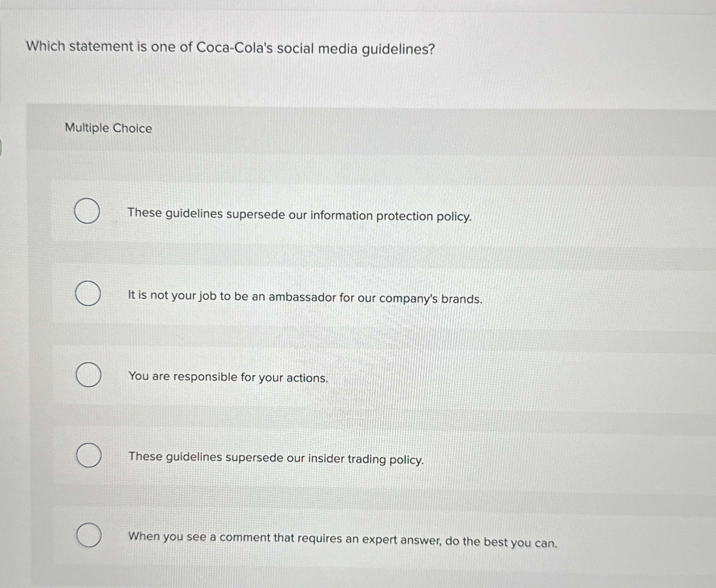The image size is (716, 588).
Task: Click the phrase 'social media guidelines?' in the question
Action: click(356, 49)
